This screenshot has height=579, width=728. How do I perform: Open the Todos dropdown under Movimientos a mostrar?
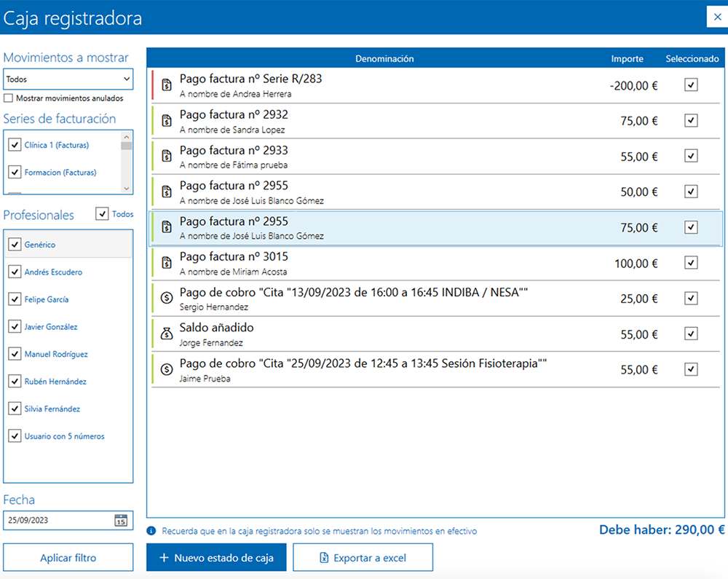coord(68,79)
